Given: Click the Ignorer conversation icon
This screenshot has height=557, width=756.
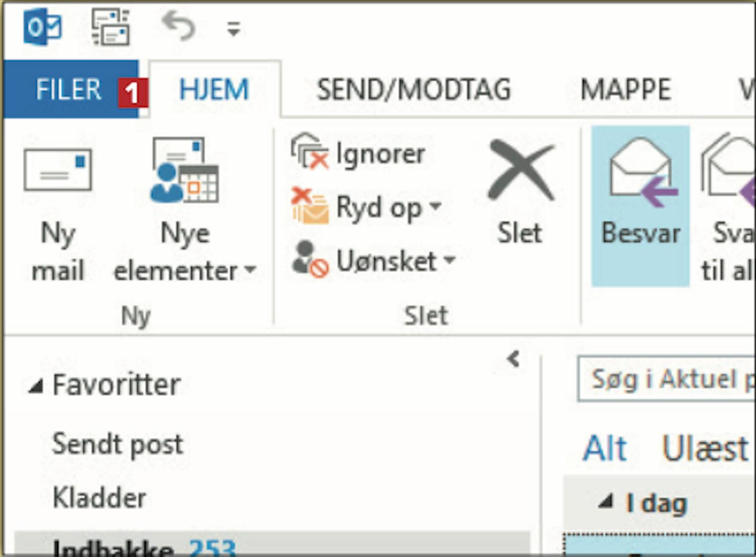Looking at the screenshot, I should 309,152.
